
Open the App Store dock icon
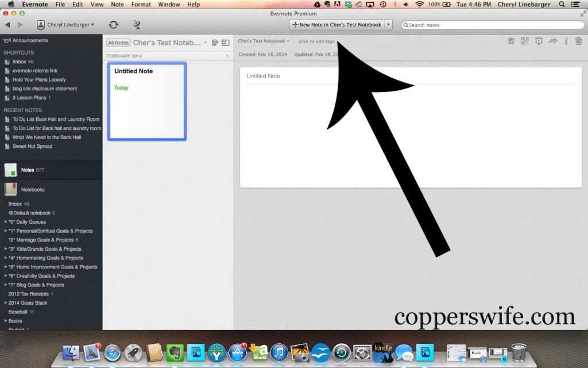[237, 352]
